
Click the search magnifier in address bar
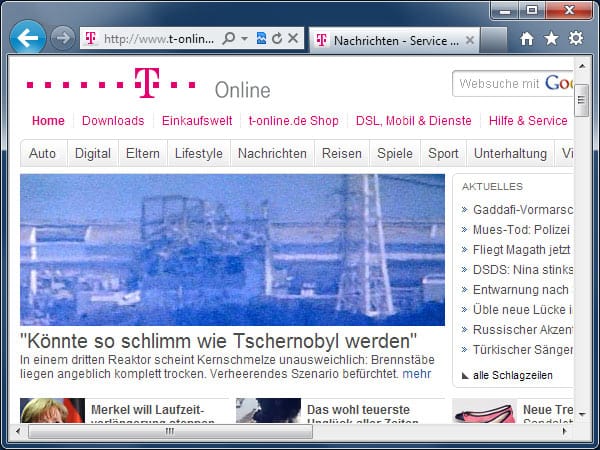point(228,38)
